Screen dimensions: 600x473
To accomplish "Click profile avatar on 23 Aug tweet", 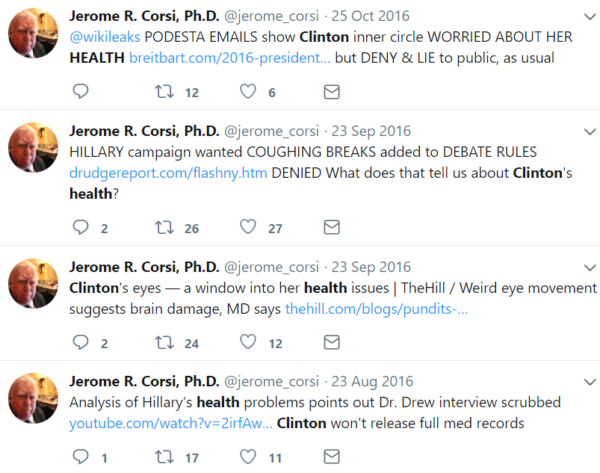I will [x=34, y=402].
